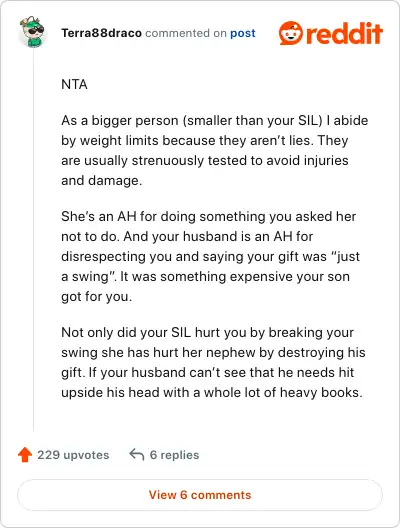Click the Reddit Snoo mascot logo icon
Screen dimensions: 400x528
(x=291, y=33)
